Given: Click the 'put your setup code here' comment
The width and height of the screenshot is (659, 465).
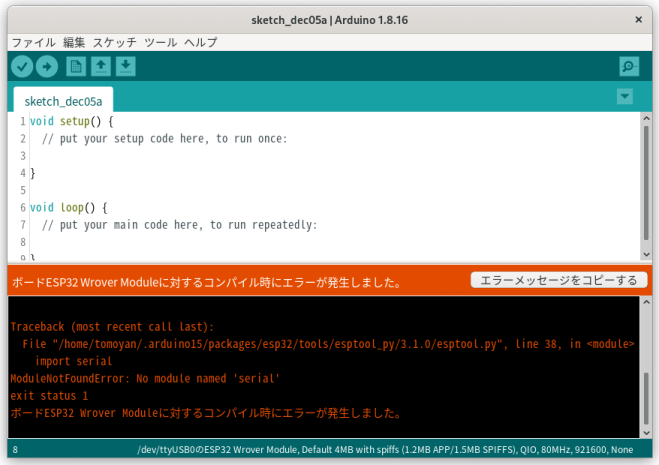Looking at the screenshot, I should point(164,139).
